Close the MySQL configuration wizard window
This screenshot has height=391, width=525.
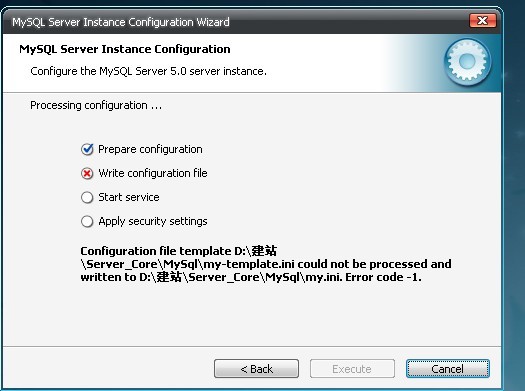coord(482,21)
